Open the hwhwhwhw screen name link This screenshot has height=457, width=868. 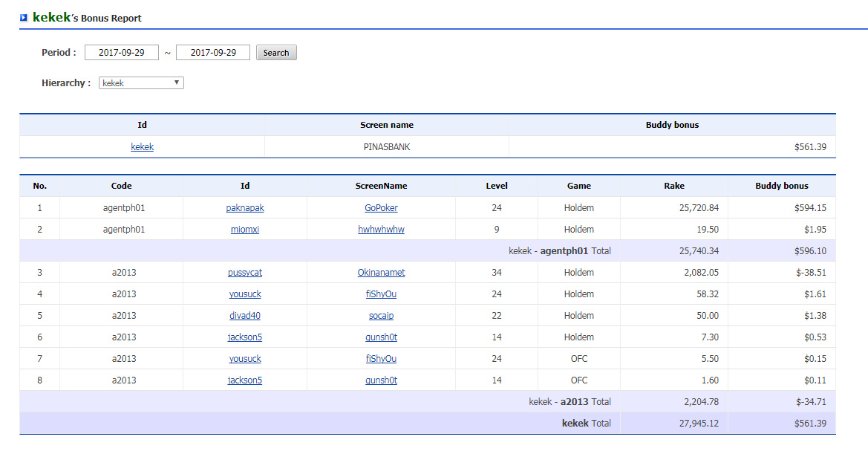point(381,230)
